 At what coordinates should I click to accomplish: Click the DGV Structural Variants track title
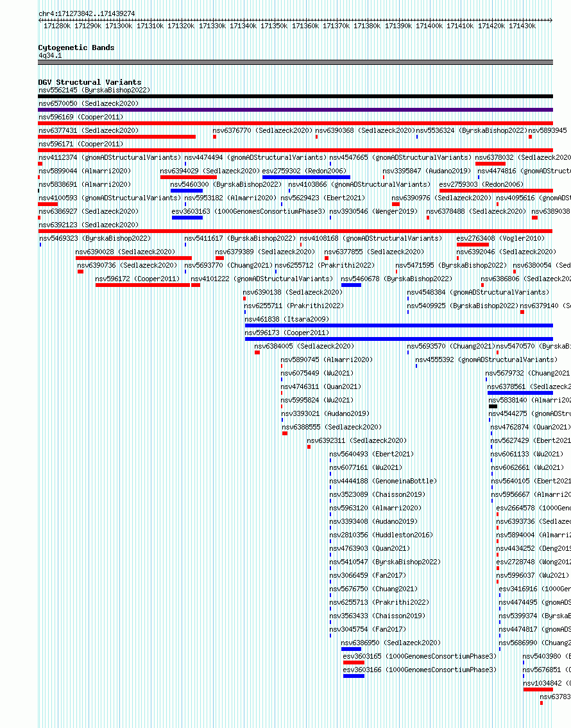coord(90,82)
